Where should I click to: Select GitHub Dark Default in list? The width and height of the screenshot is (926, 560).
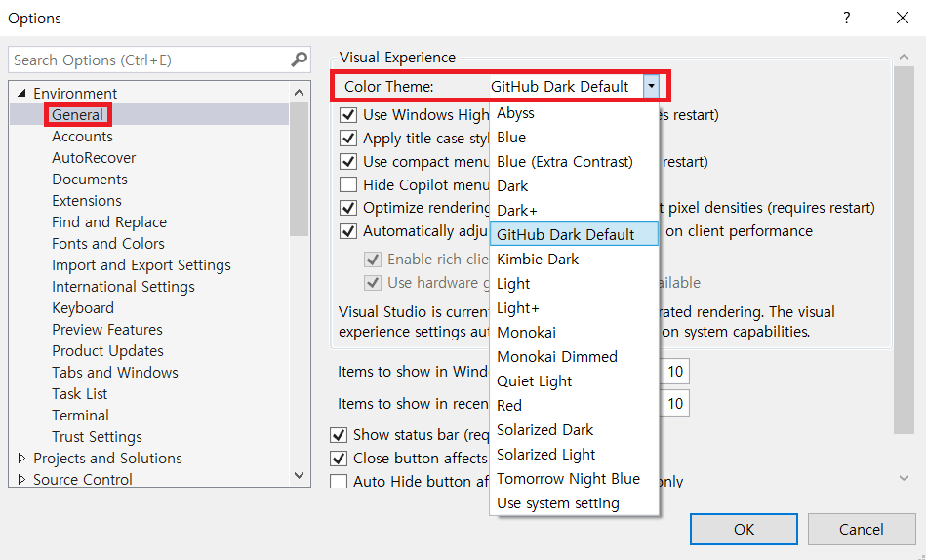pyautogui.click(x=574, y=234)
